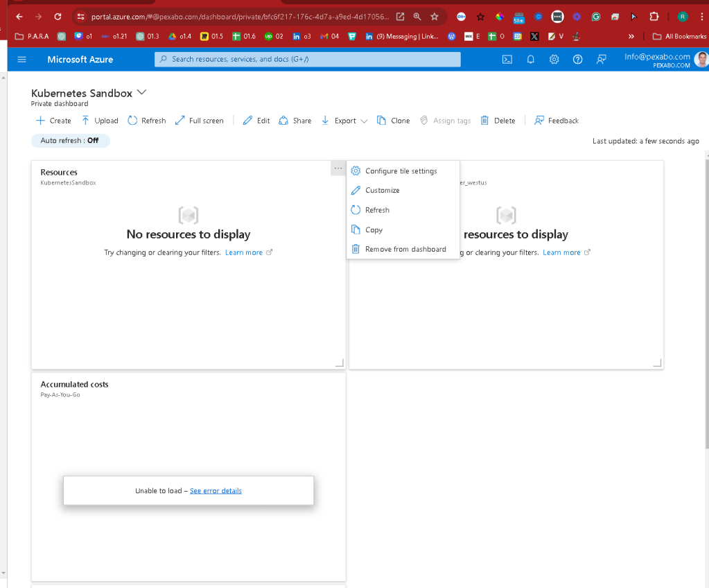Open the (9) Messaging | Link... bookmark
Screen dimensions: 709x588
coord(402,36)
